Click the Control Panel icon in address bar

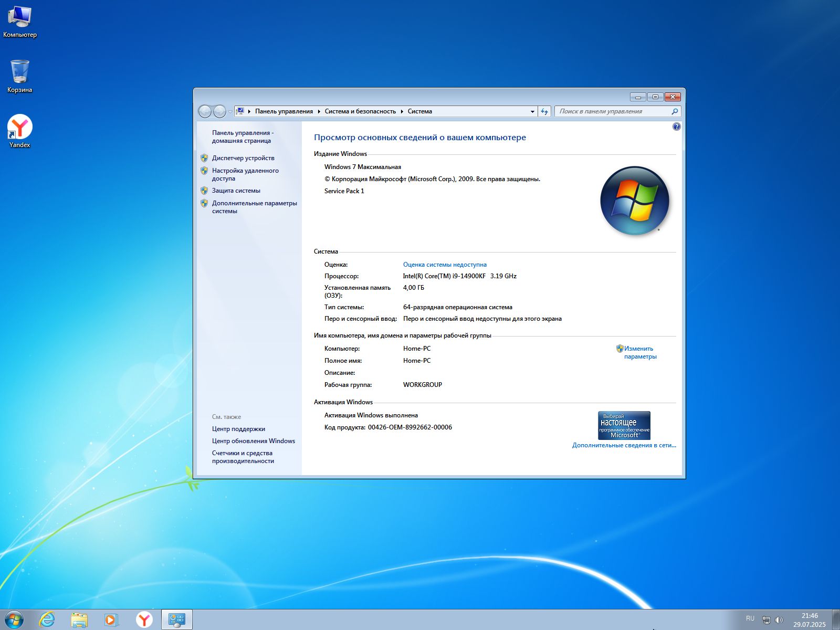click(x=240, y=111)
